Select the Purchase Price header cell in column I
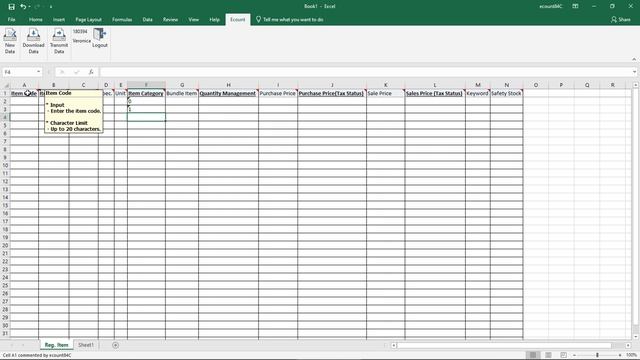 coord(278,93)
